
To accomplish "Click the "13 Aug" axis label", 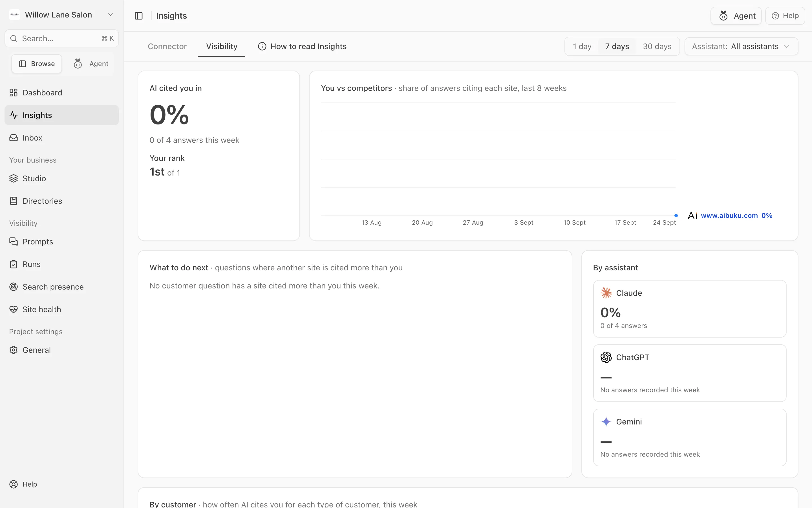I will point(371,222).
